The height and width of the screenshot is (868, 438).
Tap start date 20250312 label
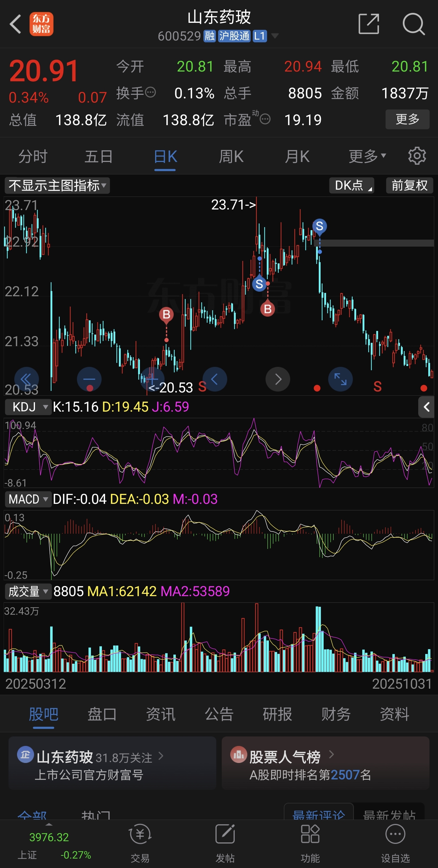click(36, 684)
